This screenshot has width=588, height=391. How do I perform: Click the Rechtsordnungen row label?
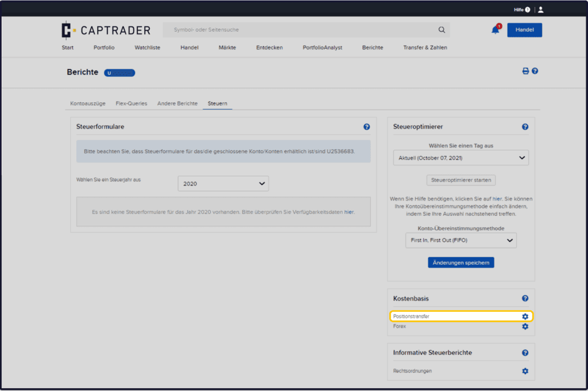412,371
